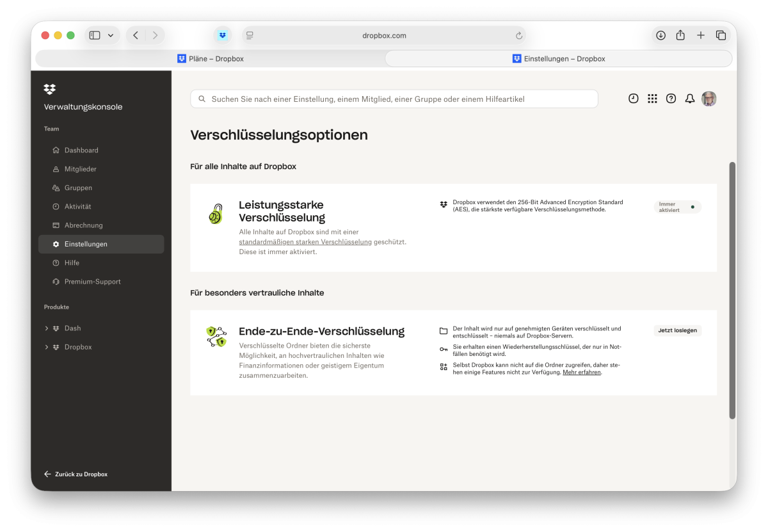Screen dimensions: 768x532
Task: Click the page vertical scrollbar
Action: [x=732, y=290]
